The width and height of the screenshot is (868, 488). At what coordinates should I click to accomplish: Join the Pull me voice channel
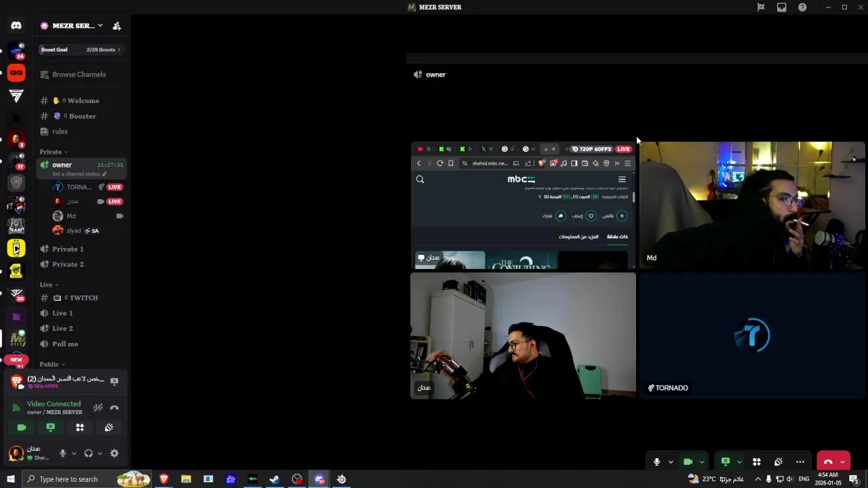(81, 344)
